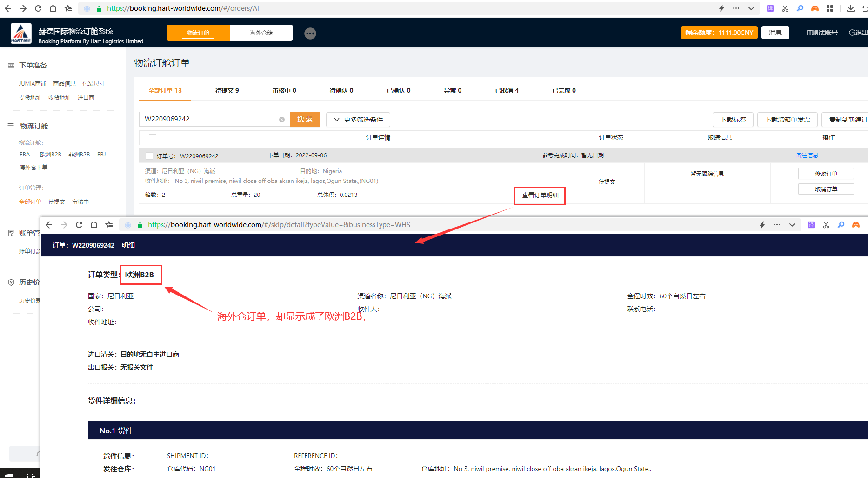Expand the browser toolbar chevron dropdown

point(751,8)
